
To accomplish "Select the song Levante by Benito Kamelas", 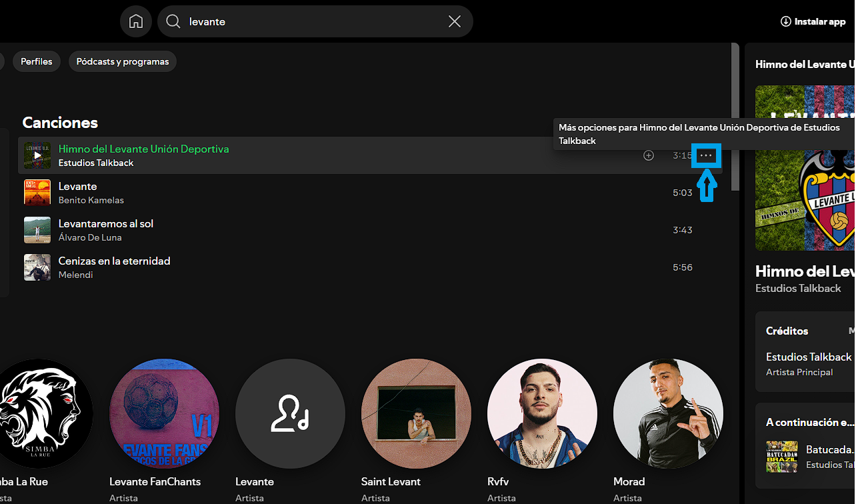I will (77, 186).
